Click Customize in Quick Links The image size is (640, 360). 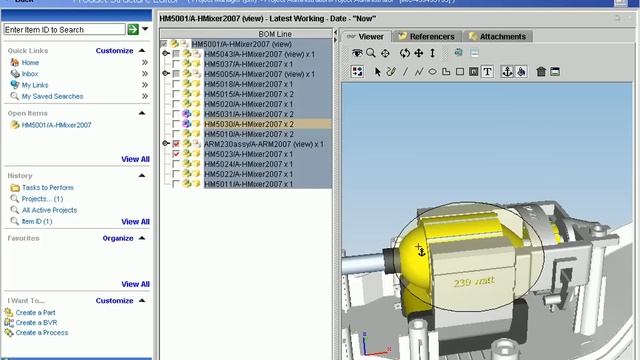(x=114, y=51)
